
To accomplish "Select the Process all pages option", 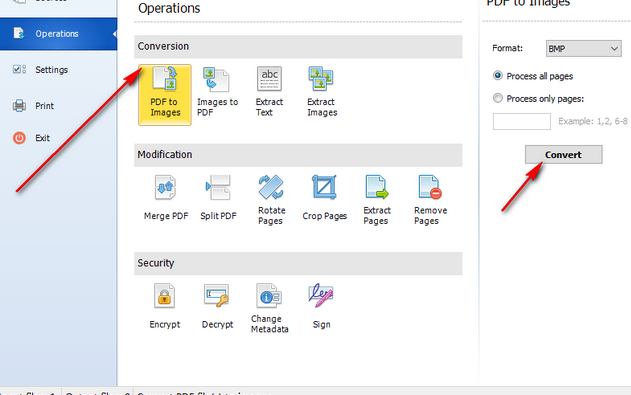I will point(533,76).
